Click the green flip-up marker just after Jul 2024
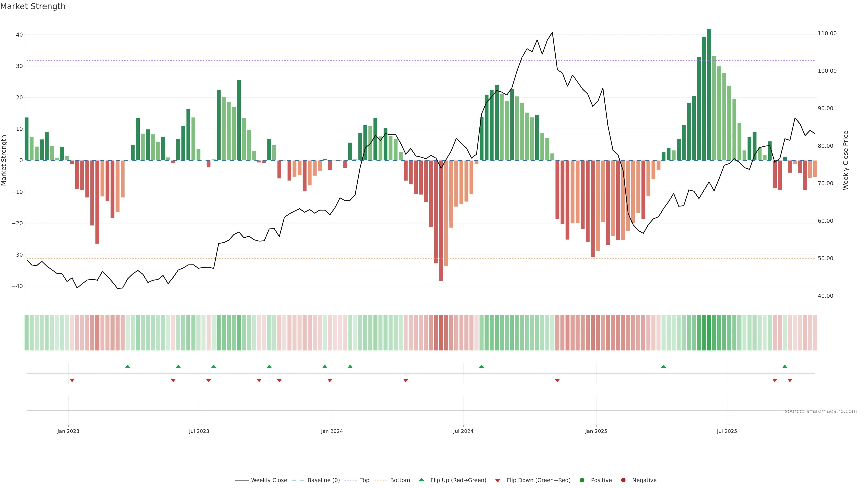Screen dimensions: 868x488 (481, 366)
